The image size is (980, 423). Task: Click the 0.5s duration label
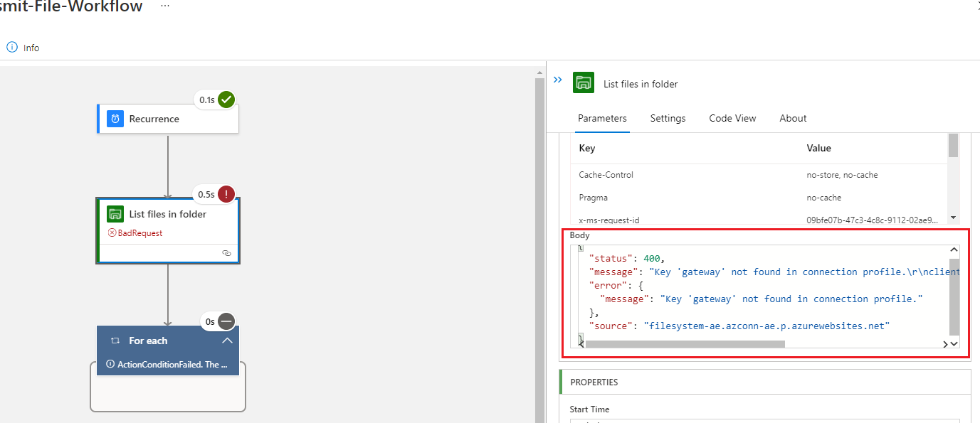tap(207, 194)
